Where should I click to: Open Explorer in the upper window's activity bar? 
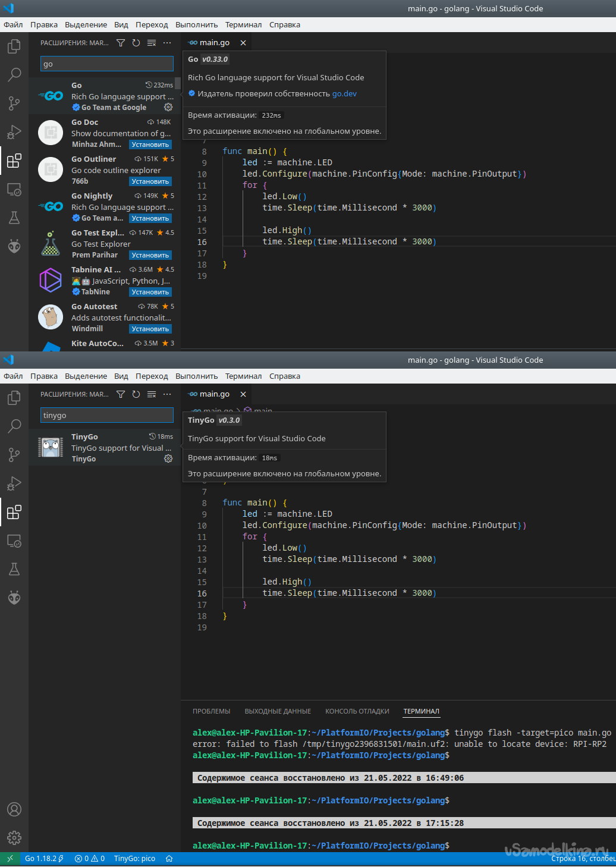pos(14,46)
